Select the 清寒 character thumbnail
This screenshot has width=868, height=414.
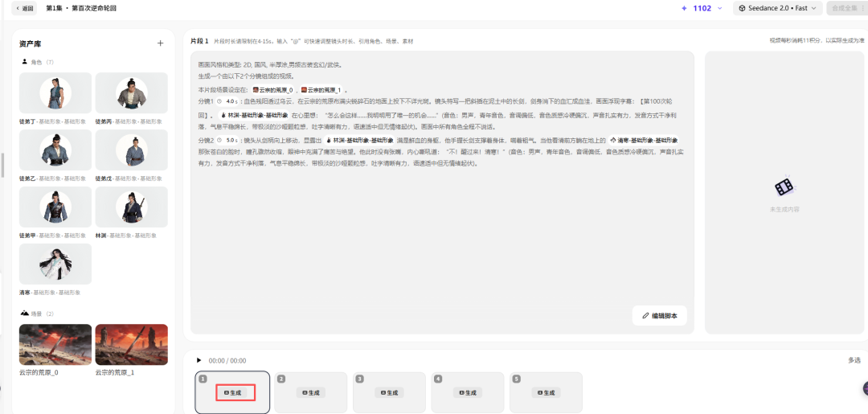pyautogui.click(x=55, y=264)
